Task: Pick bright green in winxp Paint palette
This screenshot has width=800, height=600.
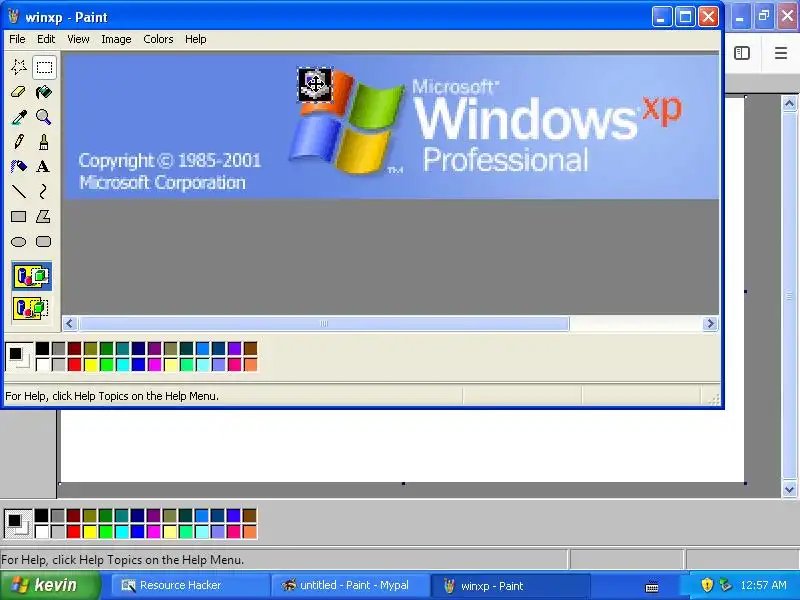Action: pos(107,364)
